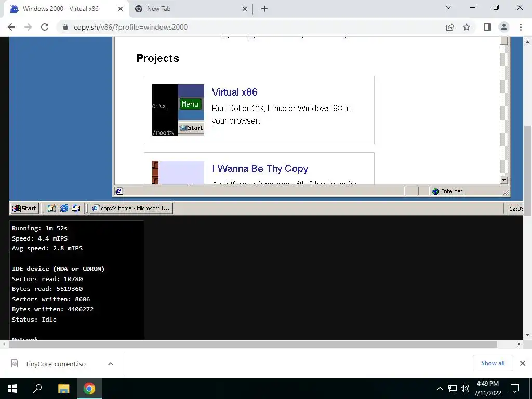Open Windows taskbar search
The height and width of the screenshot is (399, 532).
coord(37,389)
